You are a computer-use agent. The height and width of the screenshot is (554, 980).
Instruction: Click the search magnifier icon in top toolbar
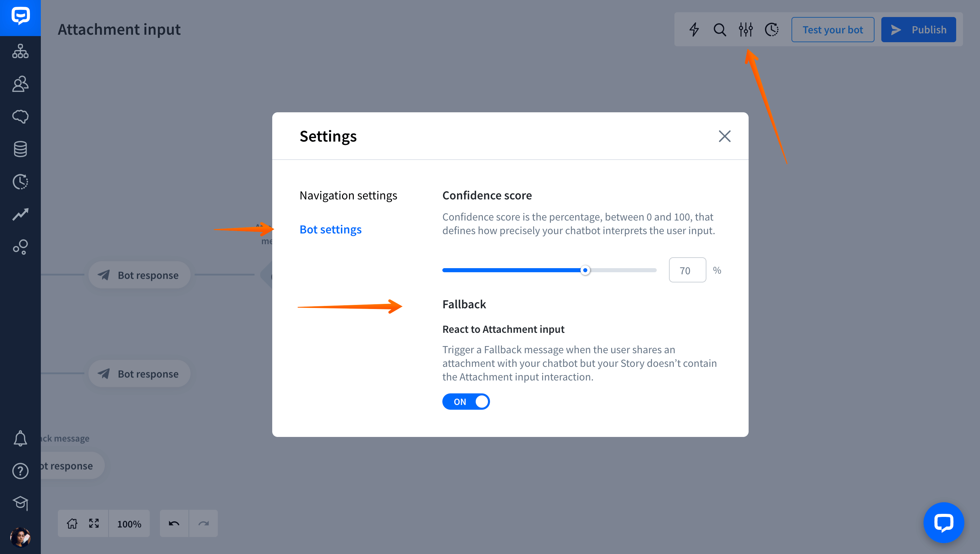(x=720, y=29)
